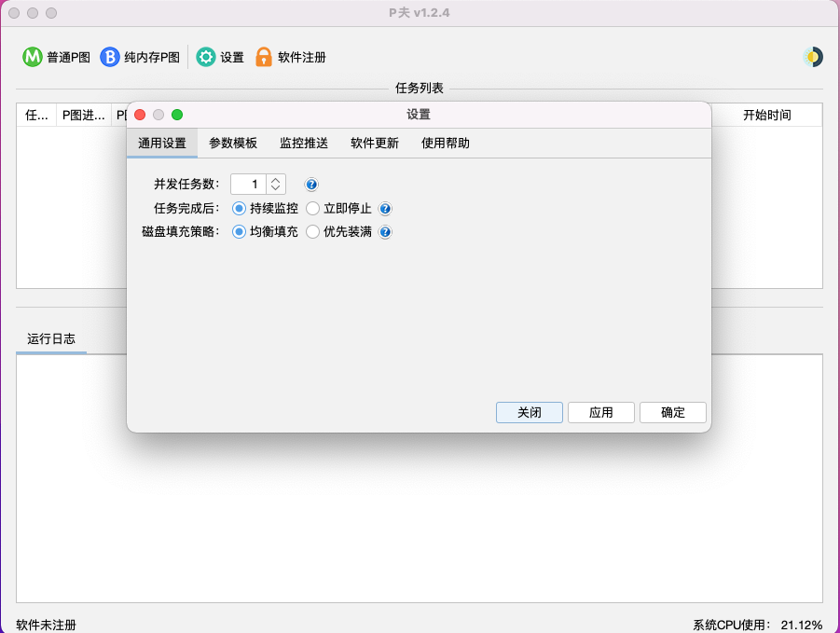Screen dimensions: 840x633
Task: Choose the 均衡填充 radio option
Action: (x=239, y=232)
